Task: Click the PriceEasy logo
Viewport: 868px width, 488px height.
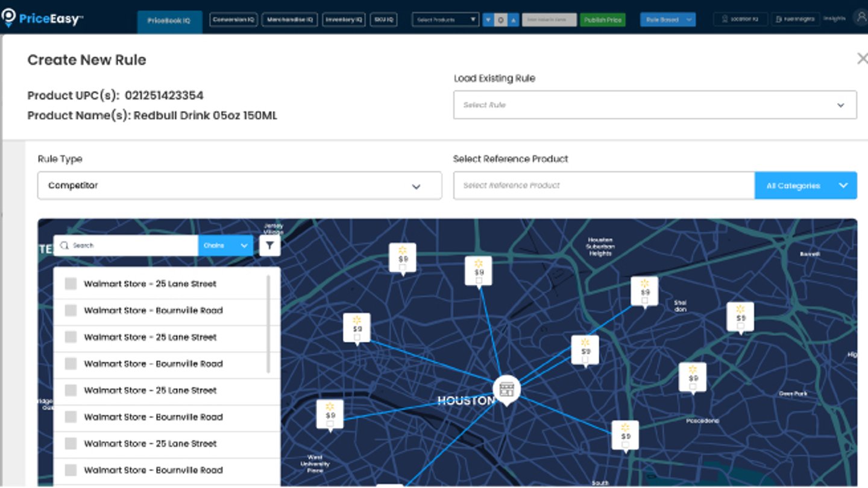Action: pos(42,19)
